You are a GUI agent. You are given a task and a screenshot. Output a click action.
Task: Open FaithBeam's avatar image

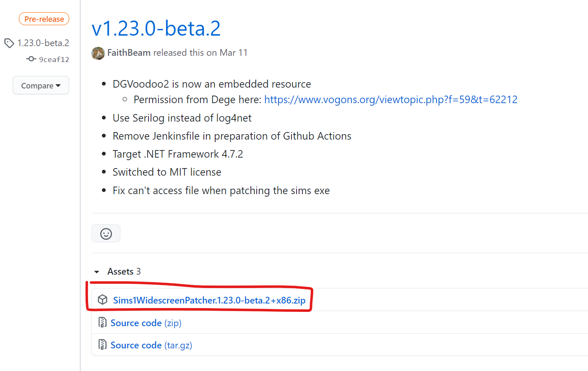pos(98,53)
